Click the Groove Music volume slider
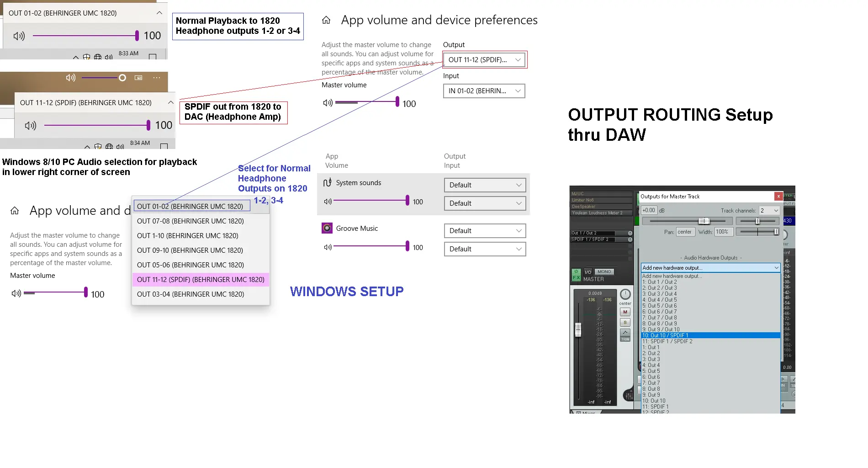Viewport: 868px width, 468px height. (371, 247)
